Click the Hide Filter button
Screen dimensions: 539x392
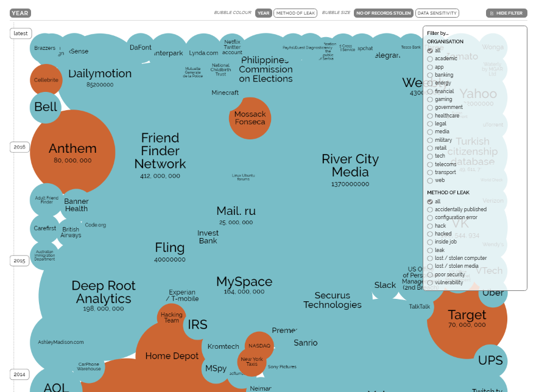(506, 13)
